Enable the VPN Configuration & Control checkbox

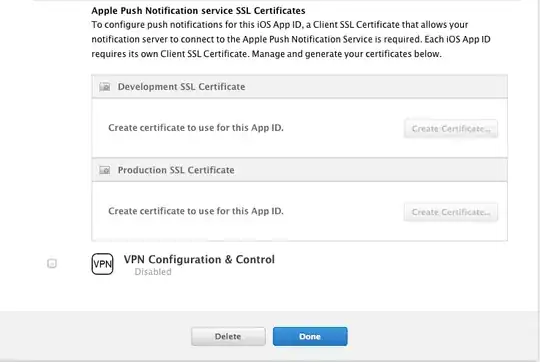click(x=52, y=263)
